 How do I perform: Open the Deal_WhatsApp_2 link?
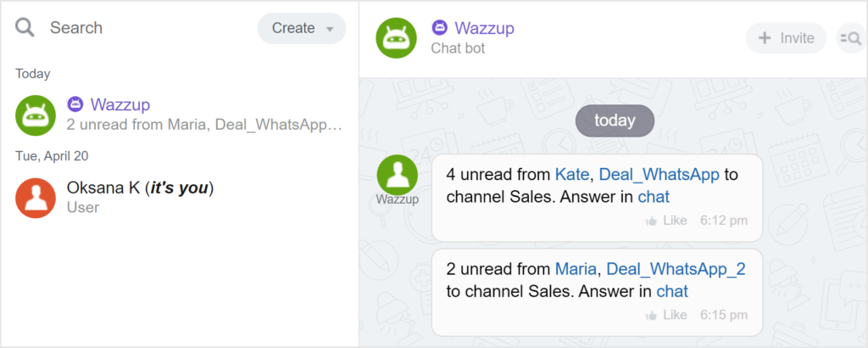pos(676,269)
